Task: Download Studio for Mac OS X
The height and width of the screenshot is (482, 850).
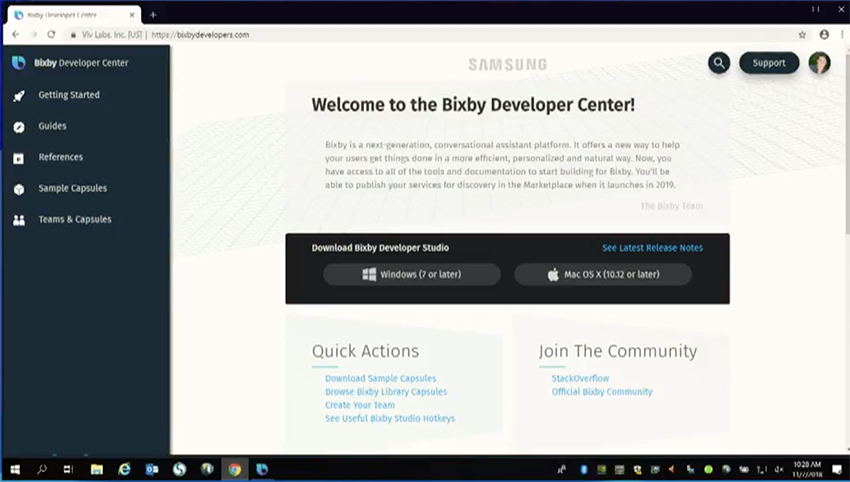Action: tap(603, 274)
